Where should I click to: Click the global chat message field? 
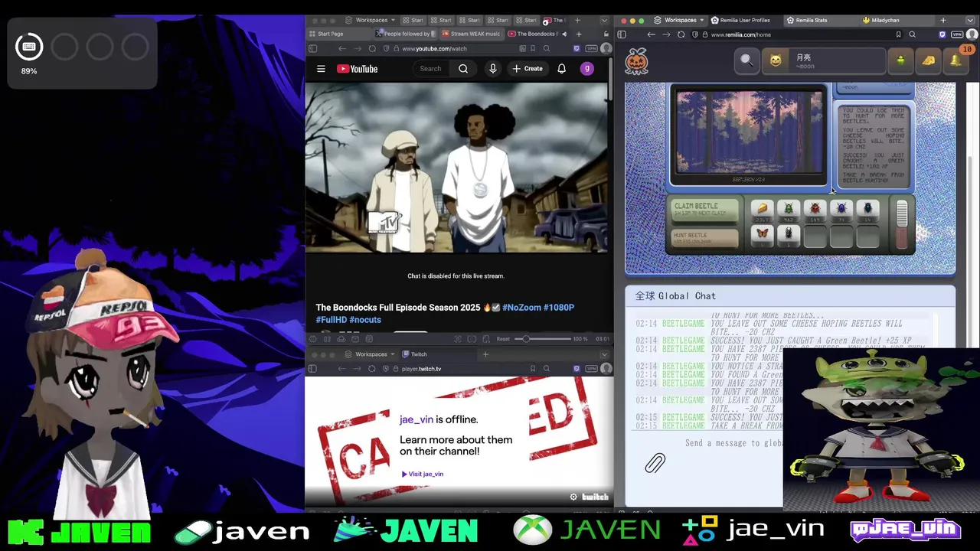[x=733, y=443]
